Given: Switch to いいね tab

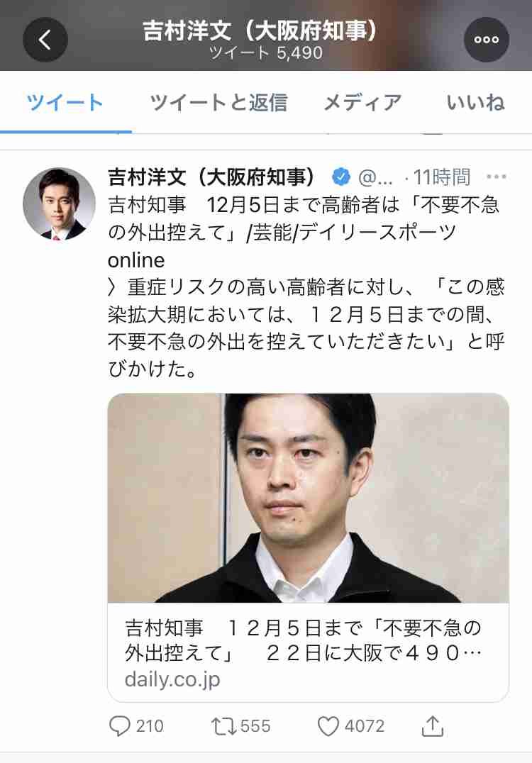Looking at the screenshot, I should click(x=475, y=102).
